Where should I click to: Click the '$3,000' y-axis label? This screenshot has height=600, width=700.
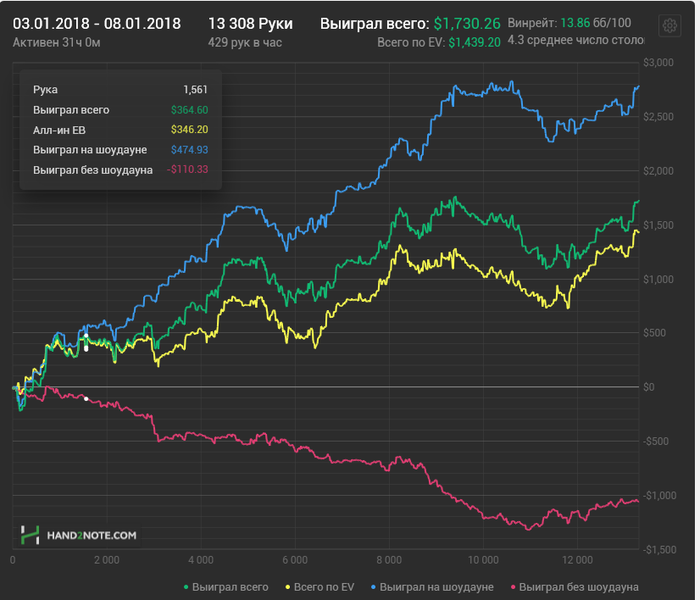(x=658, y=62)
